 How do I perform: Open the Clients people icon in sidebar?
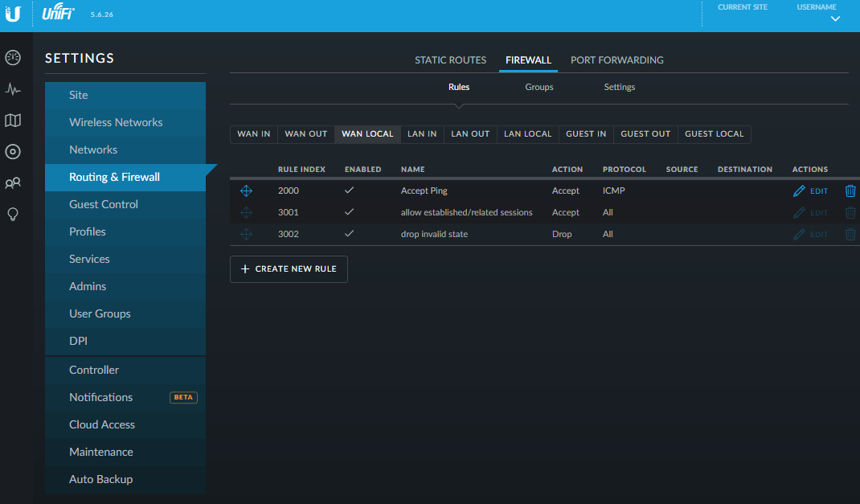point(13,183)
